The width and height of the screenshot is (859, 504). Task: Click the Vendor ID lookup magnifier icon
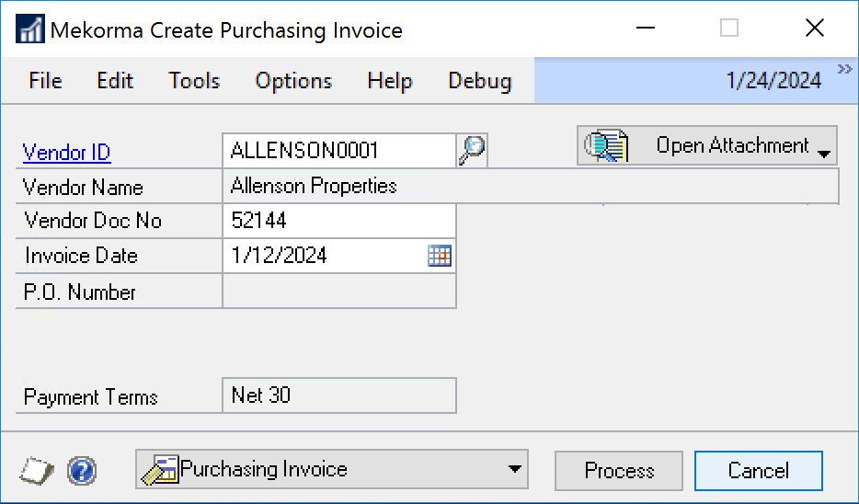[x=472, y=150]
